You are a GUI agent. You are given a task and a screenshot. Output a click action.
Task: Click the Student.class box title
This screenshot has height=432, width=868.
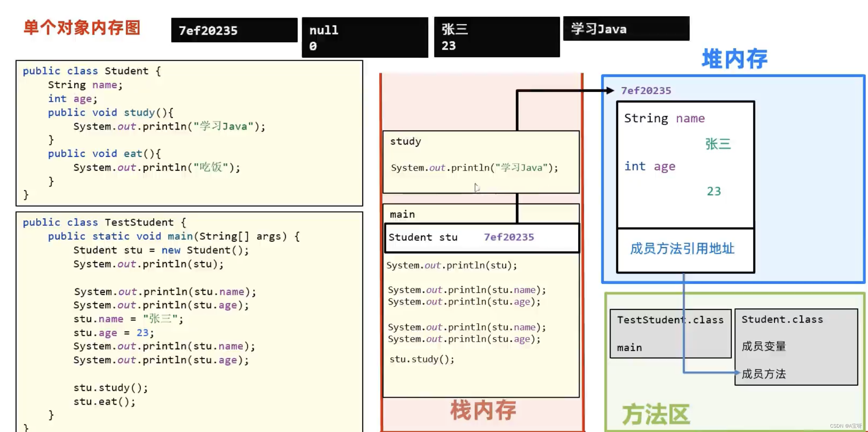782,319
